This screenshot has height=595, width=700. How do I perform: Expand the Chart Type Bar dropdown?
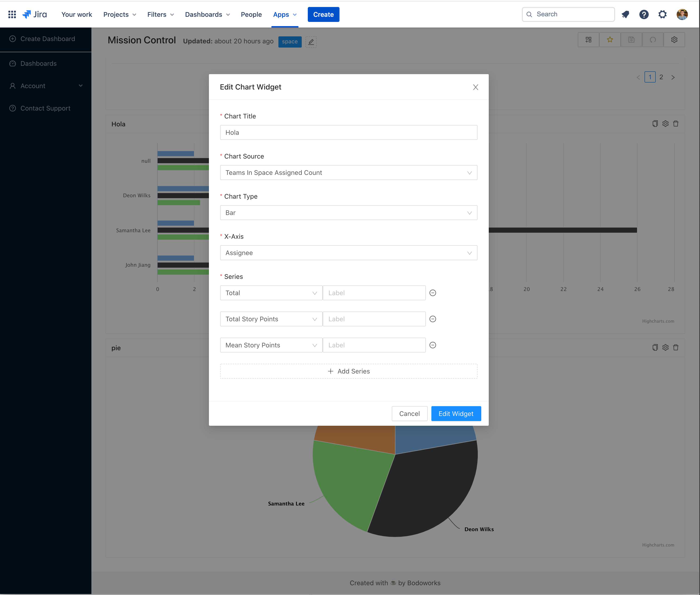pyautogui.click(x=348, y=213)
